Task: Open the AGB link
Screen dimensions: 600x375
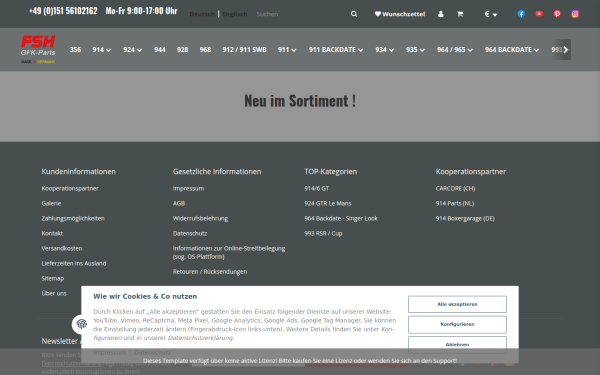Action: [x=179, y=203]
